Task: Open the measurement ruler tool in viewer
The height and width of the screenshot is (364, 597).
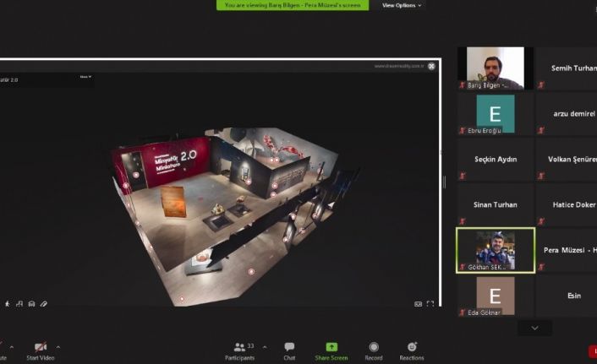Action: tap(43, 303)
